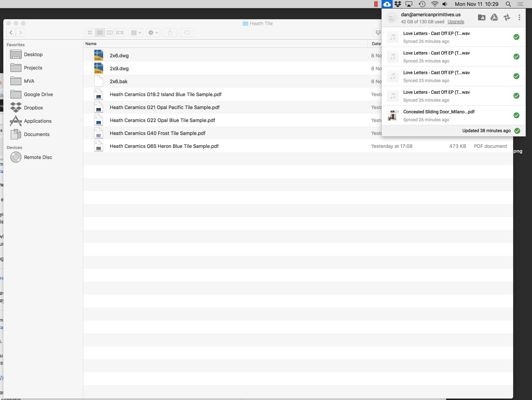
Task: Toggle icon view in Finder toolbar
Action: click(89, 32)
